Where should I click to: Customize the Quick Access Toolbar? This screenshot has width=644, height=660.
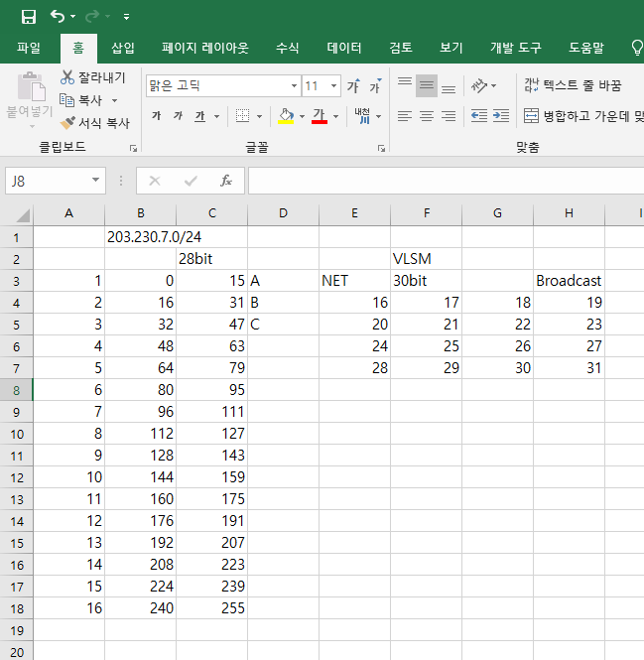[126, 17]
